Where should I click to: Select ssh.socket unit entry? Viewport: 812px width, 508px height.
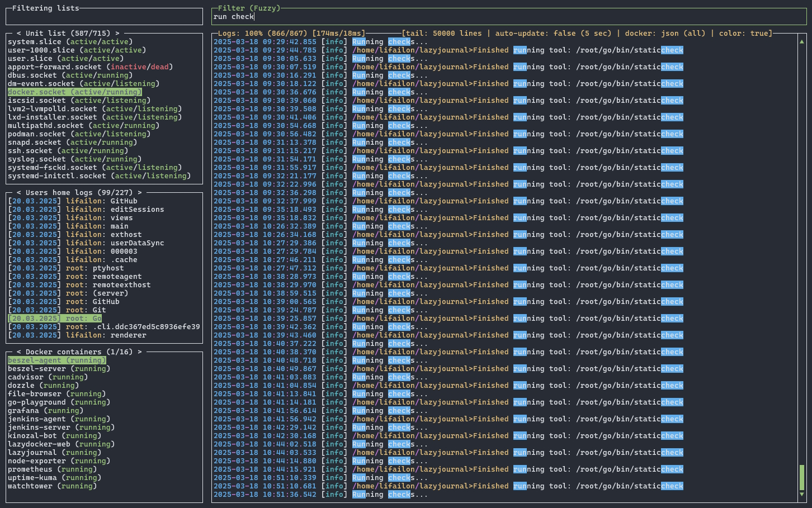(x=68, y=151)
